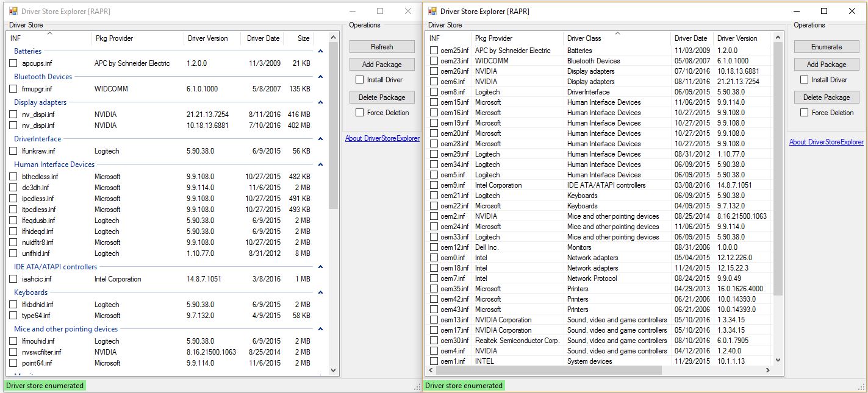Click driver version 21.21.13.7254 in left window
The image size is (868, 393).
point(207,115)
